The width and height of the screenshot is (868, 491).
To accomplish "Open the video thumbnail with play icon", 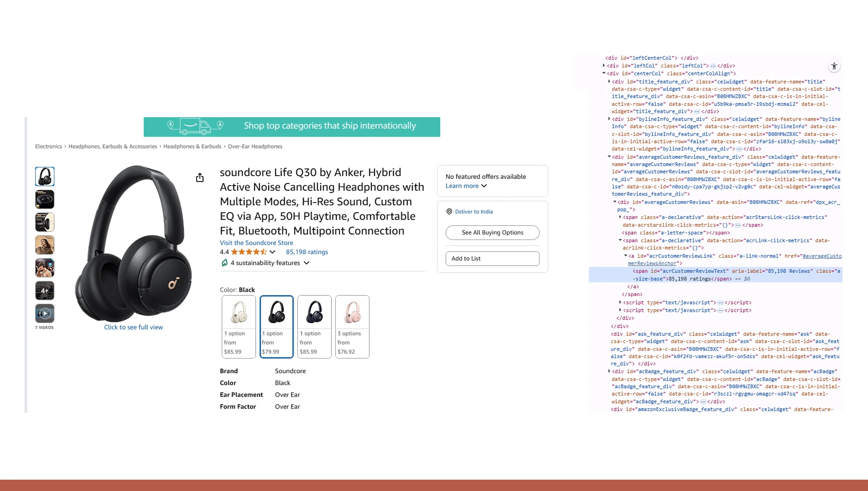I will (45, 313).
